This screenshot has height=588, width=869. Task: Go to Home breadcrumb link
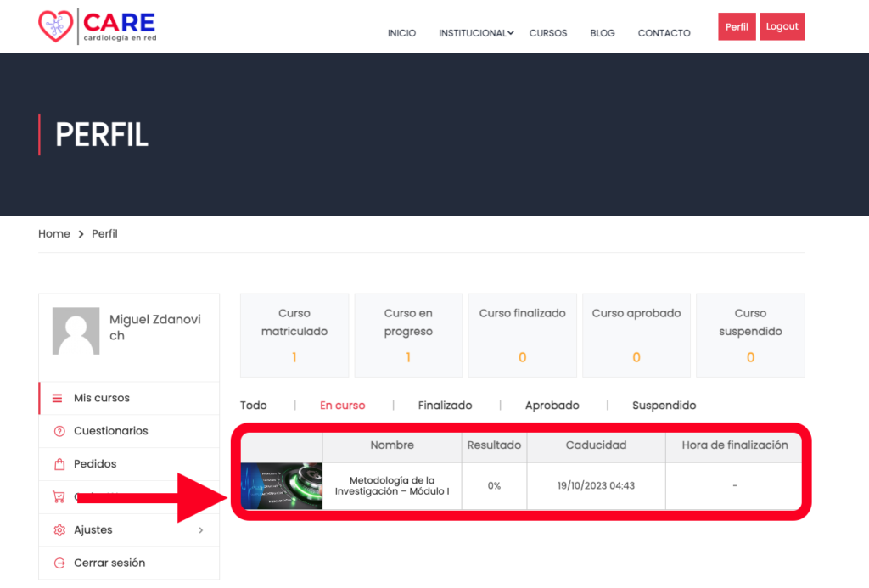[x=54, y=234]
